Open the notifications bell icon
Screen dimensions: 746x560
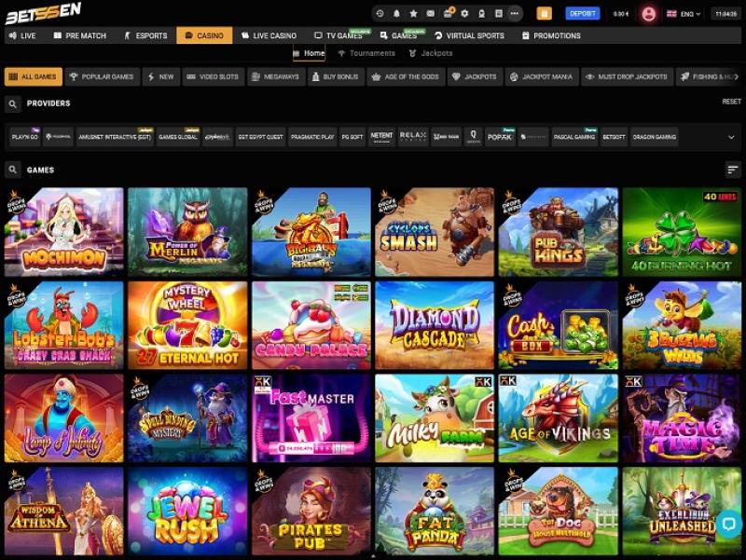click(396, 14)
